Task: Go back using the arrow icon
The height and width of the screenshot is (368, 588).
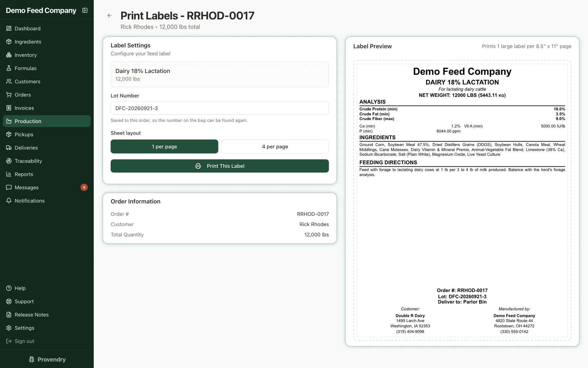Action: click(x=109, y=16)
